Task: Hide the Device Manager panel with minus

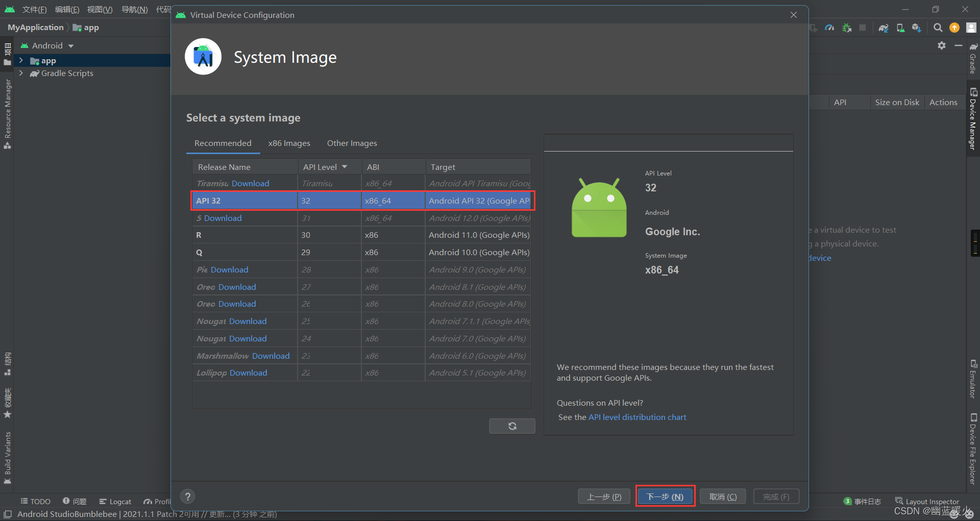Action: click(x=959, y=45)
